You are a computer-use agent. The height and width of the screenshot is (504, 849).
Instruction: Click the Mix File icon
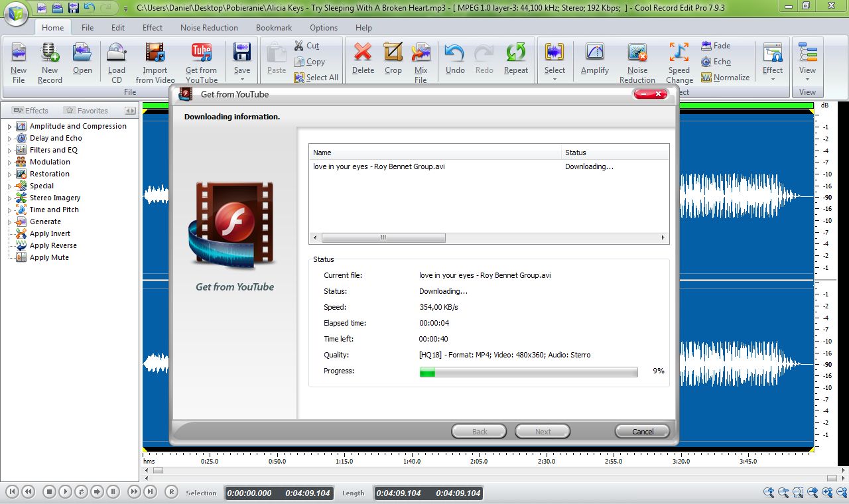click(x=421, y=53)
